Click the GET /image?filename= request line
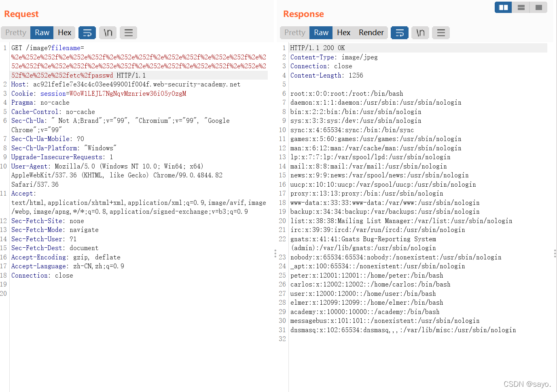This screenshot has width=557, height=392. (x=48, y=48)
